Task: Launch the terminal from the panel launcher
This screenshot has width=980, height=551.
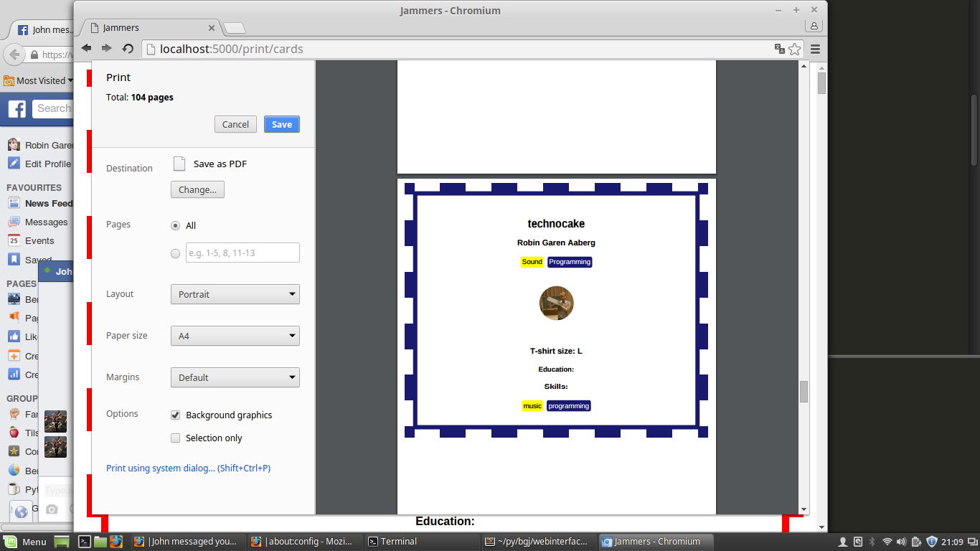Action: pos(84,542)
